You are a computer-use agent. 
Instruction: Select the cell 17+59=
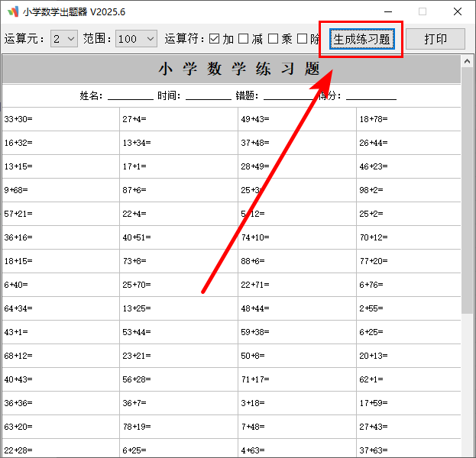tap(409, 403)
